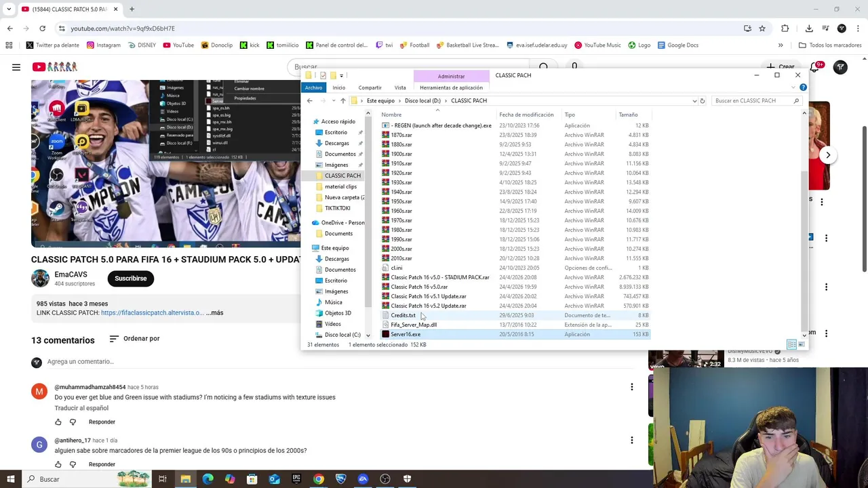Open the Inicio ribbon tab
This screenshot has height=488, width=868.
tap(339, 87)
